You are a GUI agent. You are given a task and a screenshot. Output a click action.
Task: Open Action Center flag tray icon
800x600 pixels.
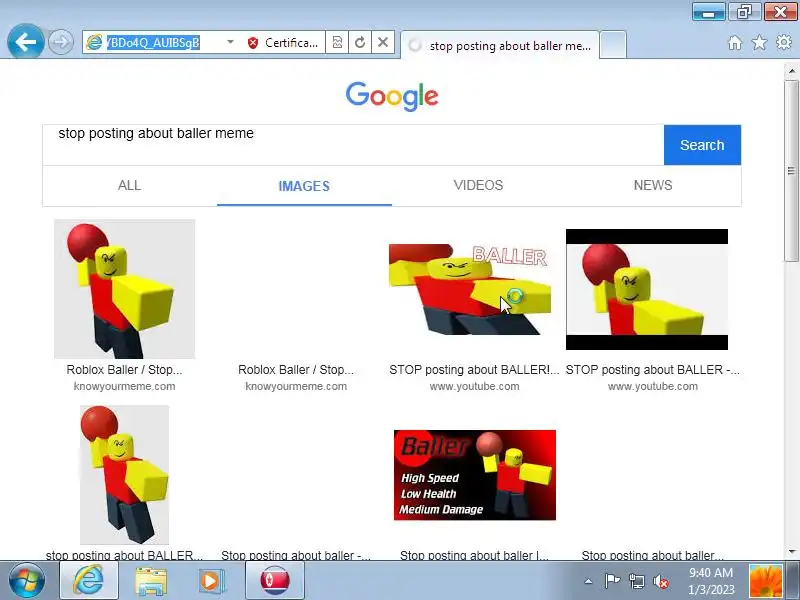612,581
